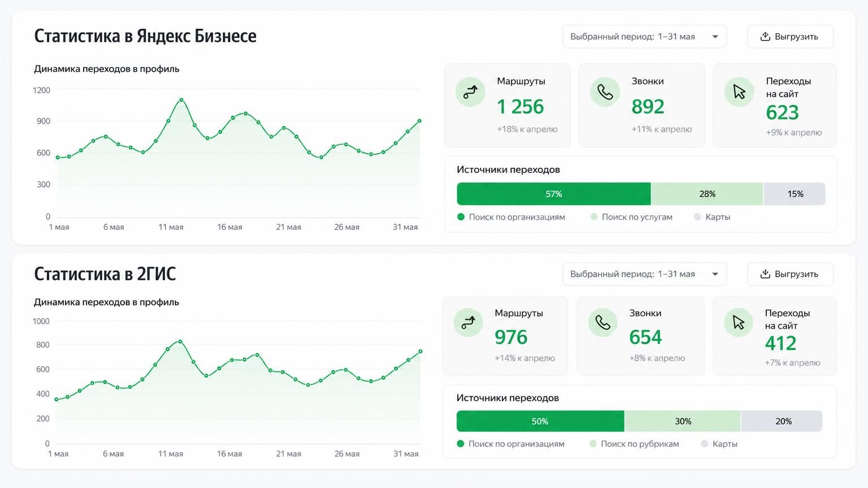
Task: Click the dropdown arrow of Яндекс Бизнес period selector
Action: click(715, 37)
